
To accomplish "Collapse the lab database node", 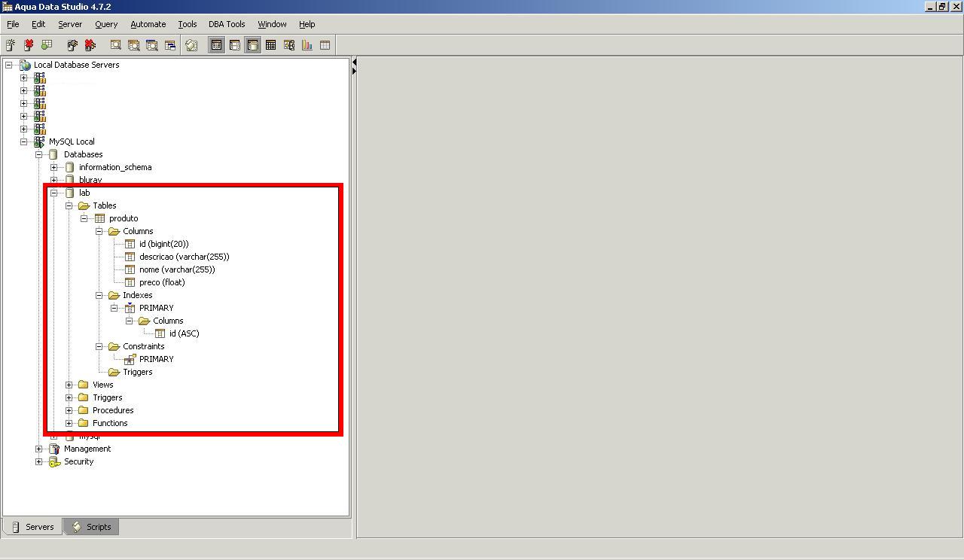I will tap(54, 193).
